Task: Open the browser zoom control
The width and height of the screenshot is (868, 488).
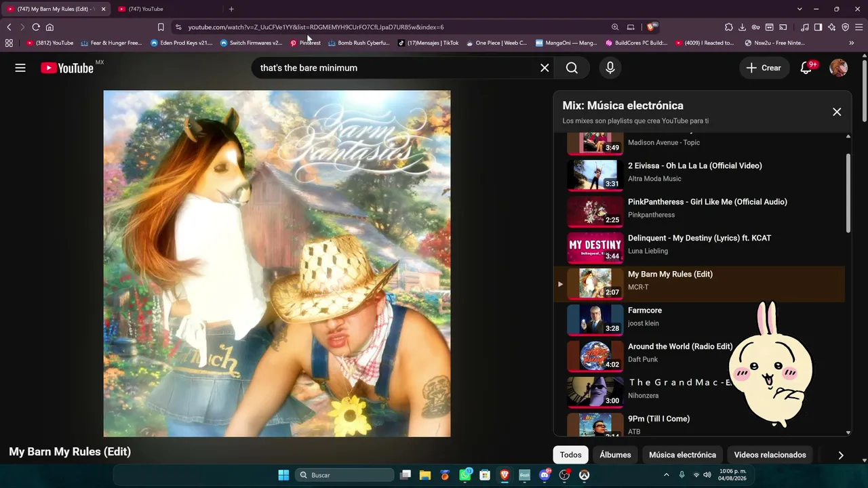Action: [x=615, y=27]
